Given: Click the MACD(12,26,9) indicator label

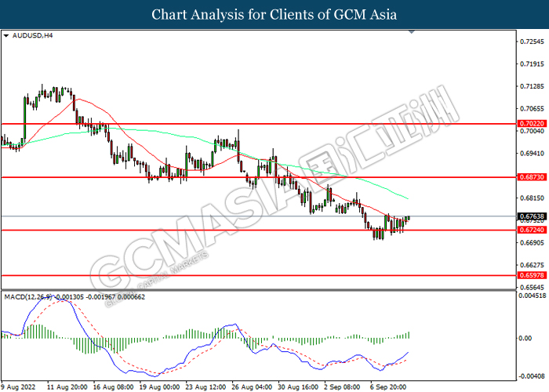Looking at the screenshot, I should [x=28, y=297].
